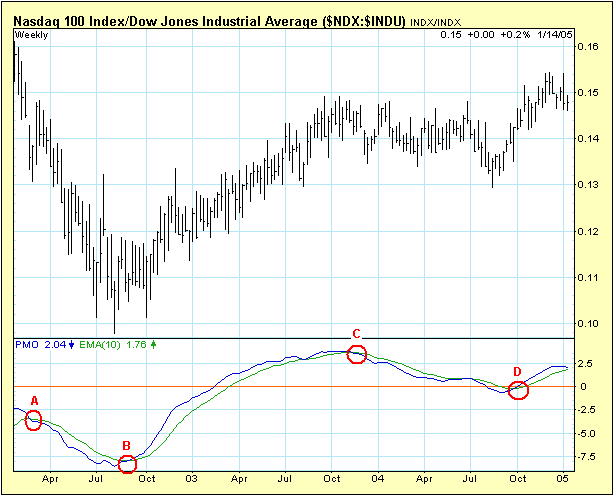Click the red circle at the PMO bottom B
This screenshot has width=614, height=496.
tap(127, 464)
